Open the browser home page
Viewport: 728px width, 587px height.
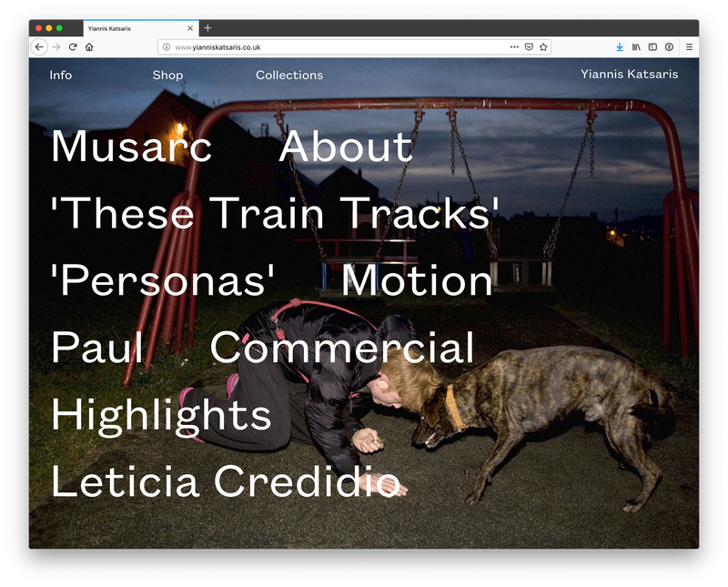tap(89, 47)
